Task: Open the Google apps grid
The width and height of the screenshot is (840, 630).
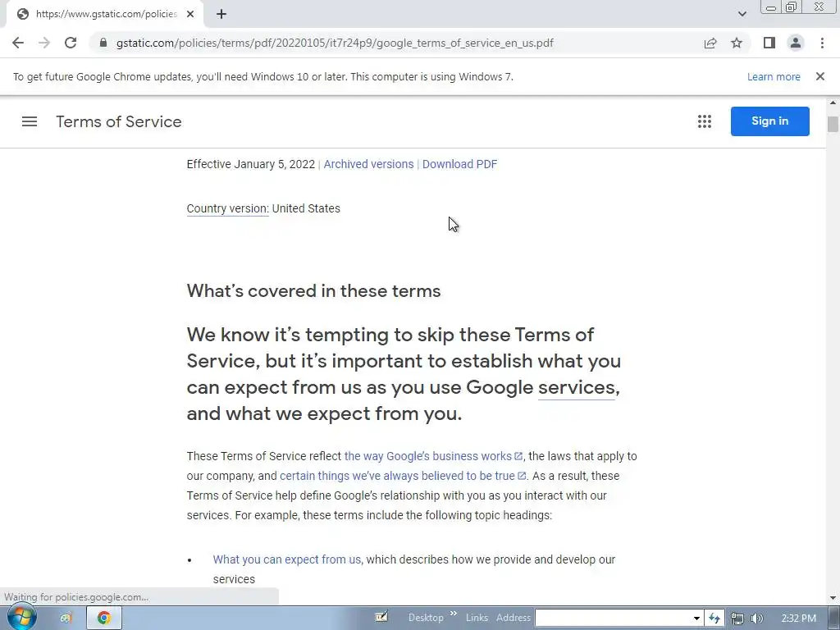Action: pyautogui.click(x=705, y=121)
